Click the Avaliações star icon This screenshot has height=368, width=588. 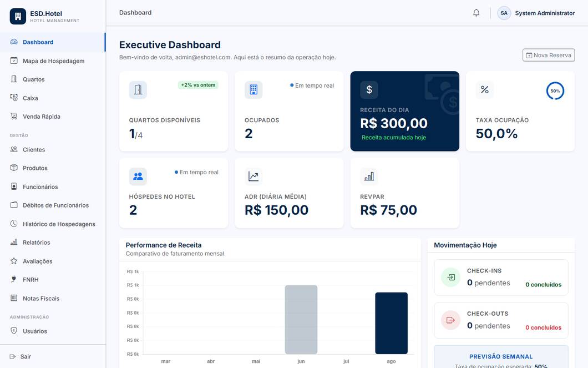pyautogui.click(x=14, y=261)
